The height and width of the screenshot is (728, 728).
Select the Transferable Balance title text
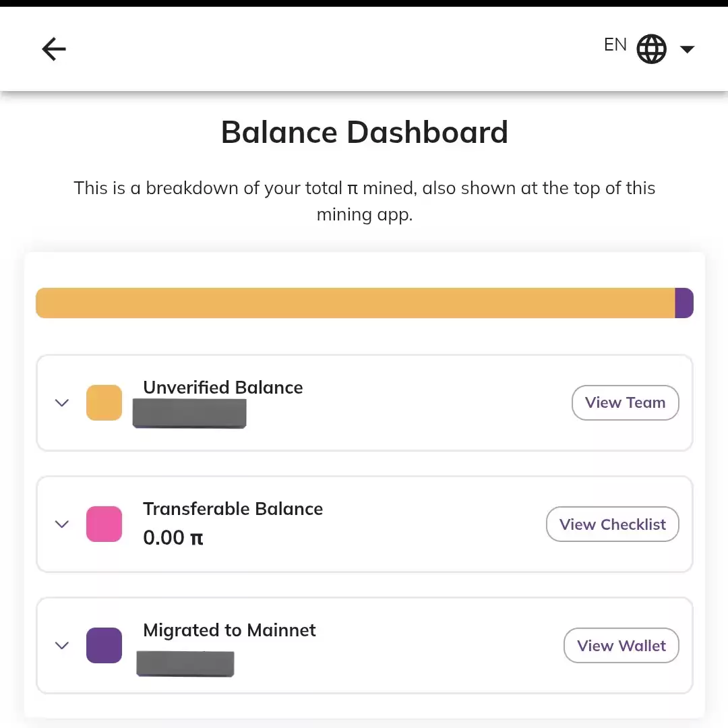233,509
